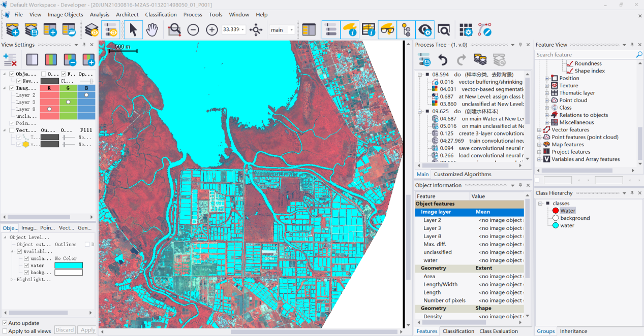Click the Search feature input field
Image resolution: width=644 pixels, height=336 pixels.
click(x=585, y=55)
